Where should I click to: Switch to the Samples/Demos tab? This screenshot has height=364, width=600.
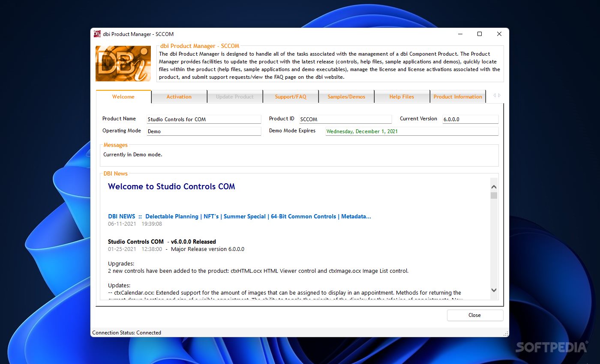[346, 97]
